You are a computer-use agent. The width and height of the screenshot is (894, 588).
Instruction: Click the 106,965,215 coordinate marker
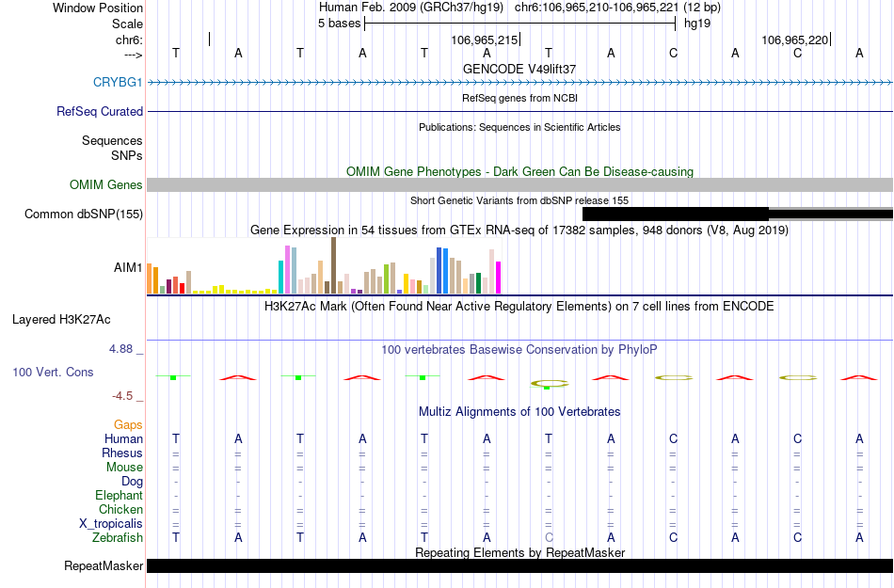click(x=484, y=40)
